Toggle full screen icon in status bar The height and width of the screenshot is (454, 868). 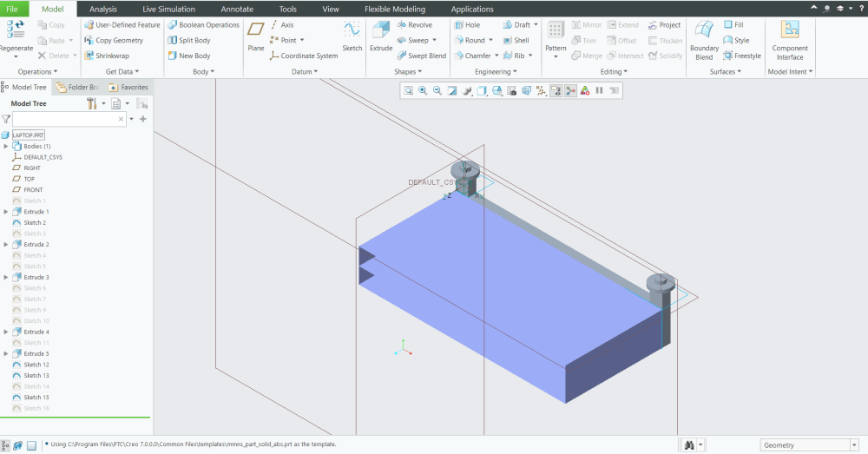[31, 445]
